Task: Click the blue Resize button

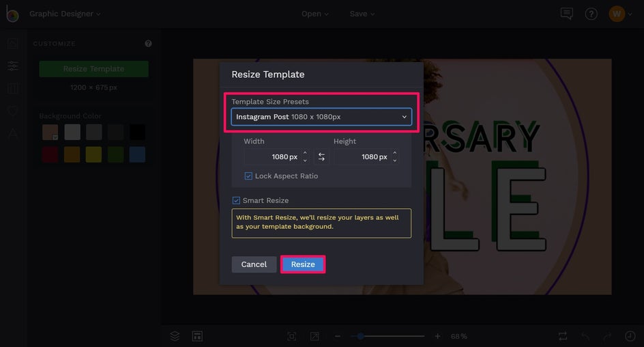Action: coord(303,264)
